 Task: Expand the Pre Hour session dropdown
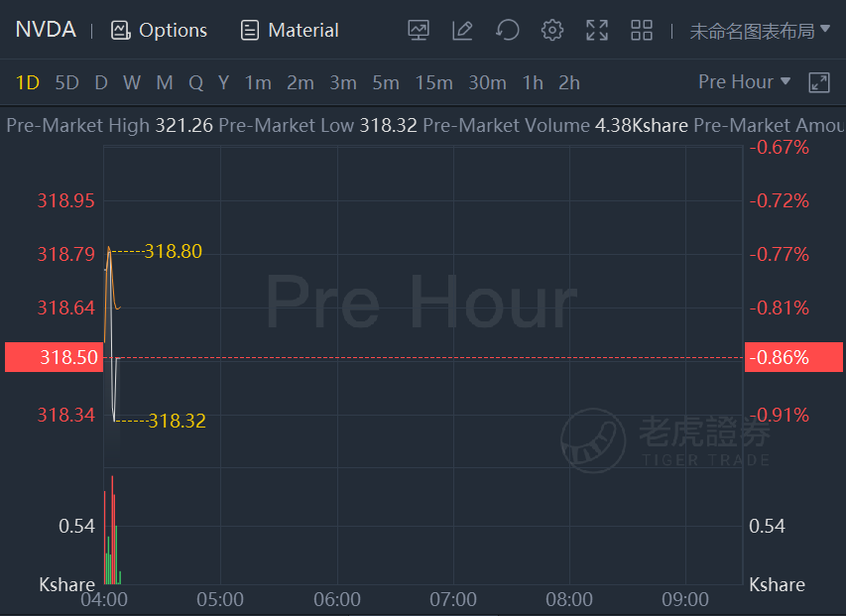745,82
